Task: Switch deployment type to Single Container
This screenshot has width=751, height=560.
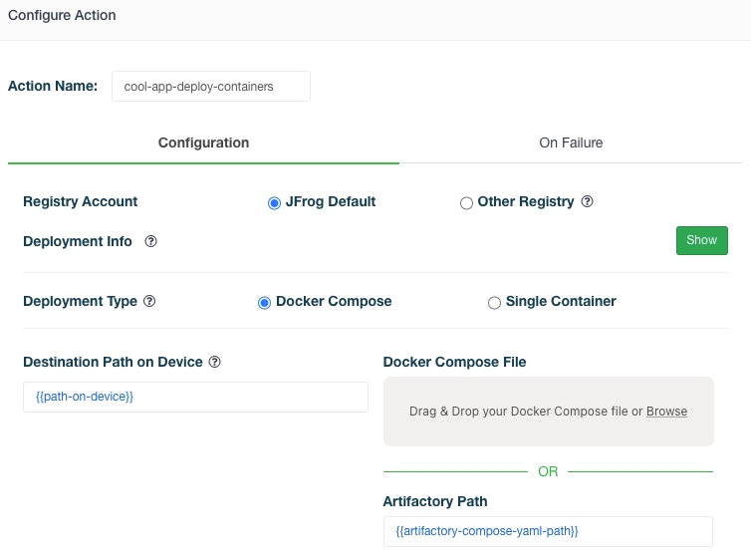Action: coord(494,302)
